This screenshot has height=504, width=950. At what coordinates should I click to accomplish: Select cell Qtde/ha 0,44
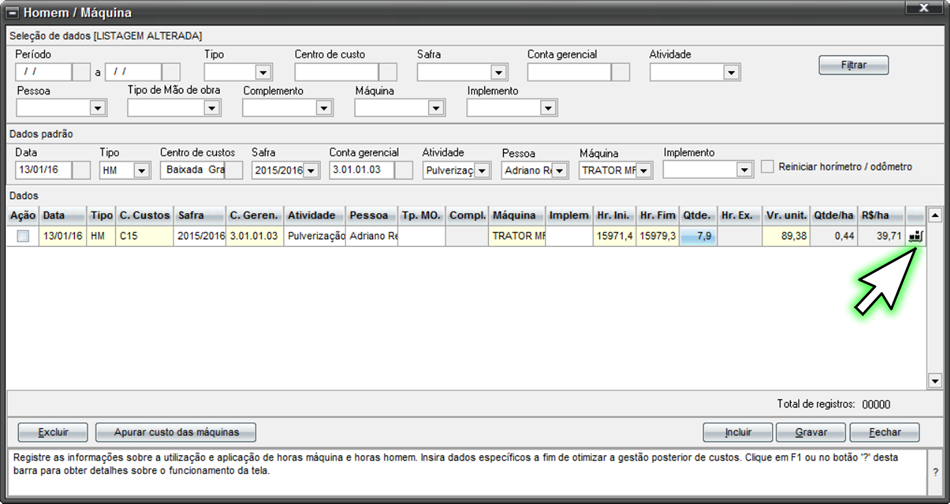coord(834,236)
